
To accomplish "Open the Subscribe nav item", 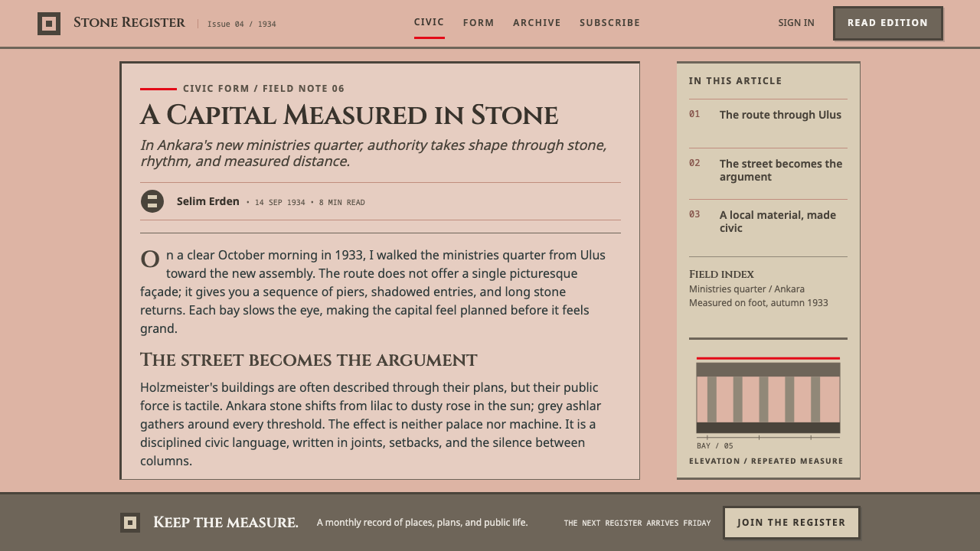I will tap(609, 23).
